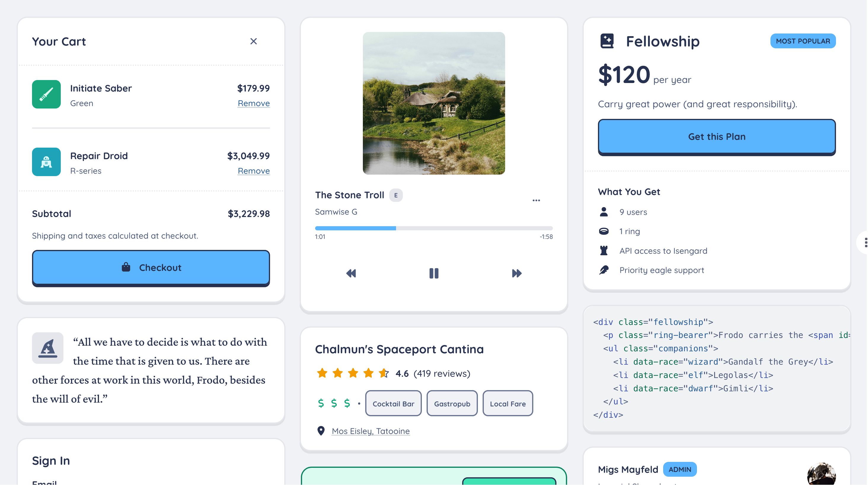Pause The Stone Troll track
Image resolution: width=868 pixels, height=485 pixels.
(x=434, y=273)
